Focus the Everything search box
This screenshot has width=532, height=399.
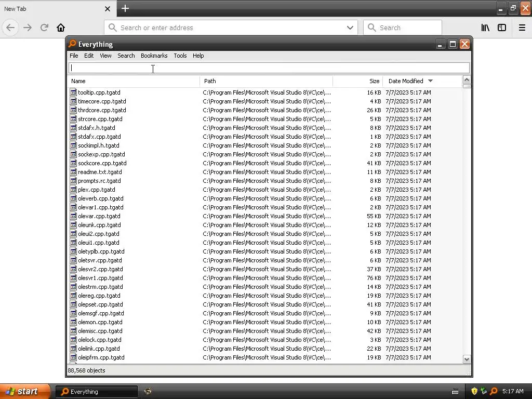(269, 68)
